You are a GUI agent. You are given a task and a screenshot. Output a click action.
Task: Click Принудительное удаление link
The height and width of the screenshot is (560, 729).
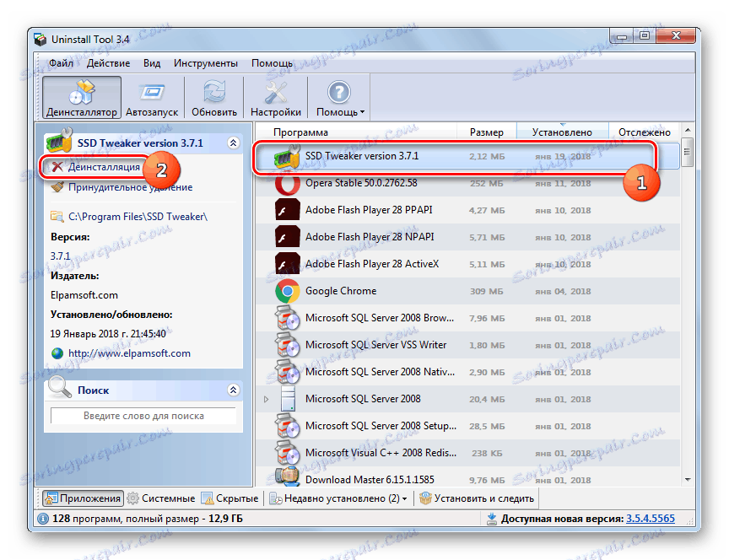point(130,187)
